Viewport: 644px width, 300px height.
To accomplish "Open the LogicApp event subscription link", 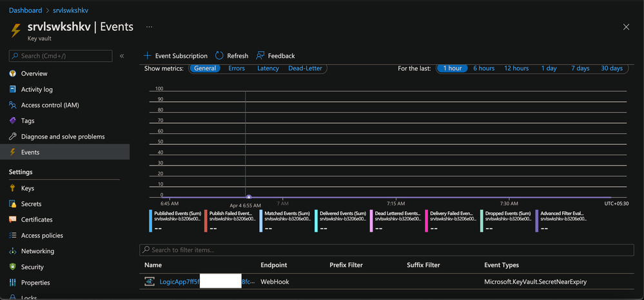I will tap(206, 282).
